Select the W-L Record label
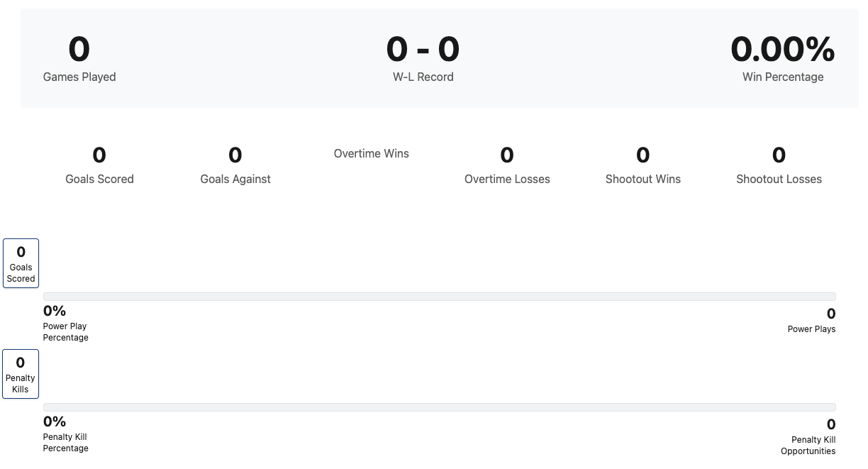This screenshot has height=469, width=868. (x=423, y=77)
